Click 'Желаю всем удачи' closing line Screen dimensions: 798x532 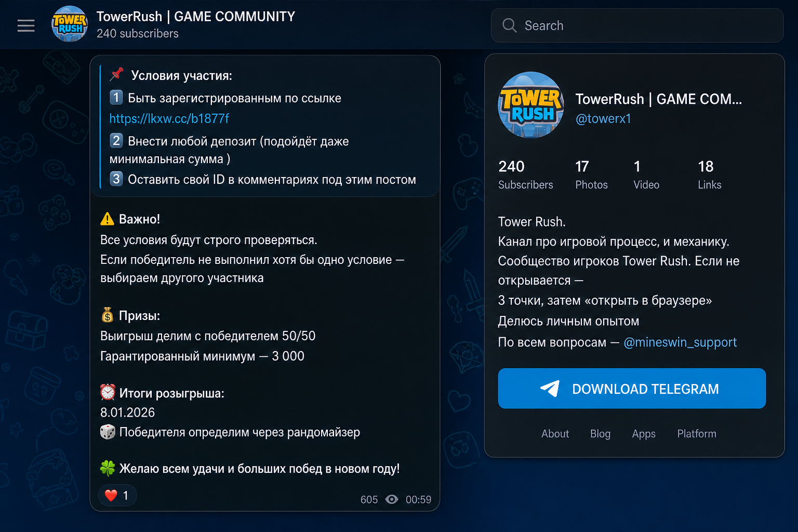tap(259, 469)
